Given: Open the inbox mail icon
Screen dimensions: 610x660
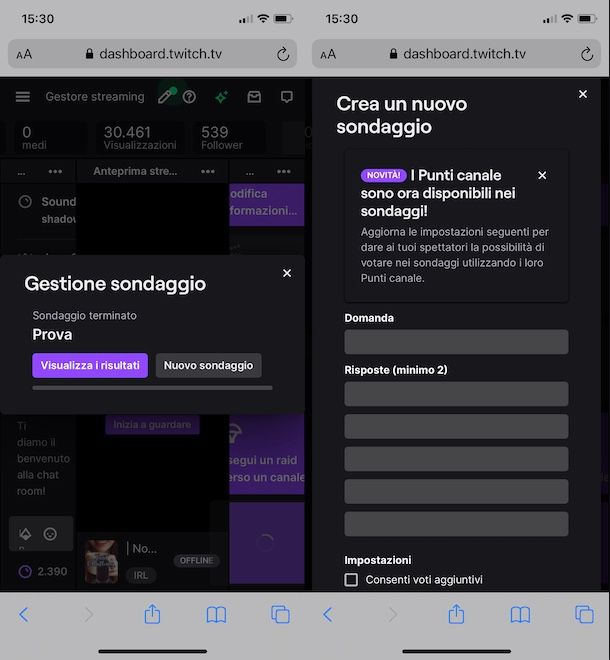Looking at the screenshot, I should coord(254,97).
